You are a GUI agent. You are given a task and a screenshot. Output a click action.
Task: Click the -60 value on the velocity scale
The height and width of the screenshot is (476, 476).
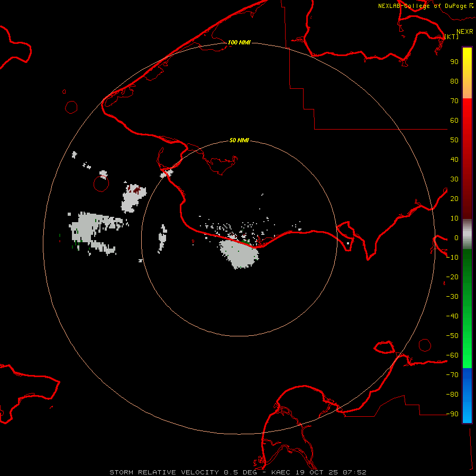(x=452, y=355)
